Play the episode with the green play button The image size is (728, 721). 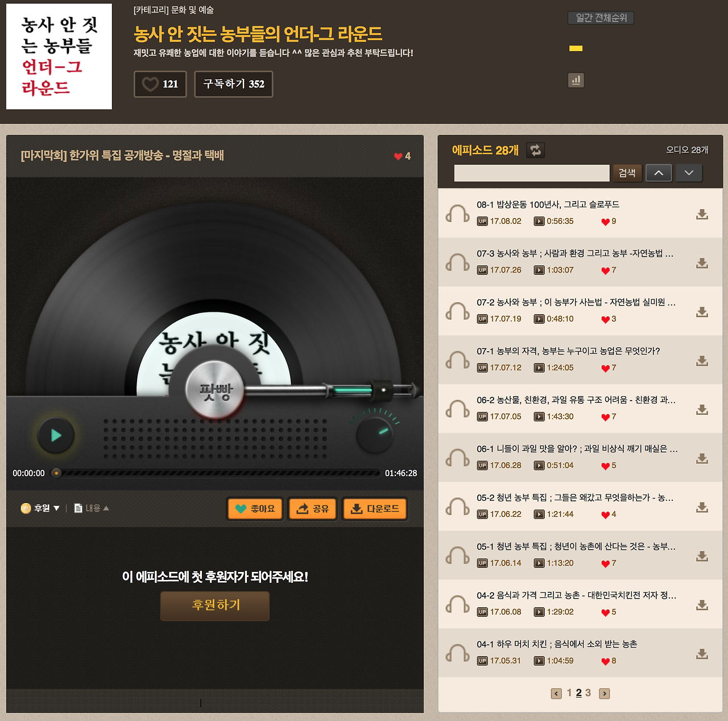pos(56,435)
